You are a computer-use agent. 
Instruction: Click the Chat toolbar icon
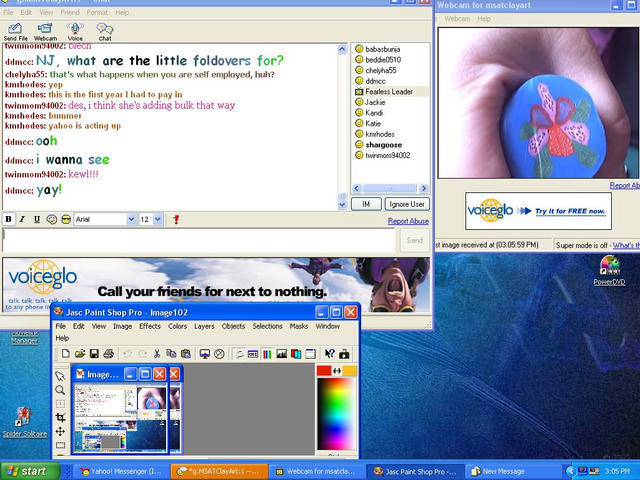pyautogui.click(x=105, y=32)
